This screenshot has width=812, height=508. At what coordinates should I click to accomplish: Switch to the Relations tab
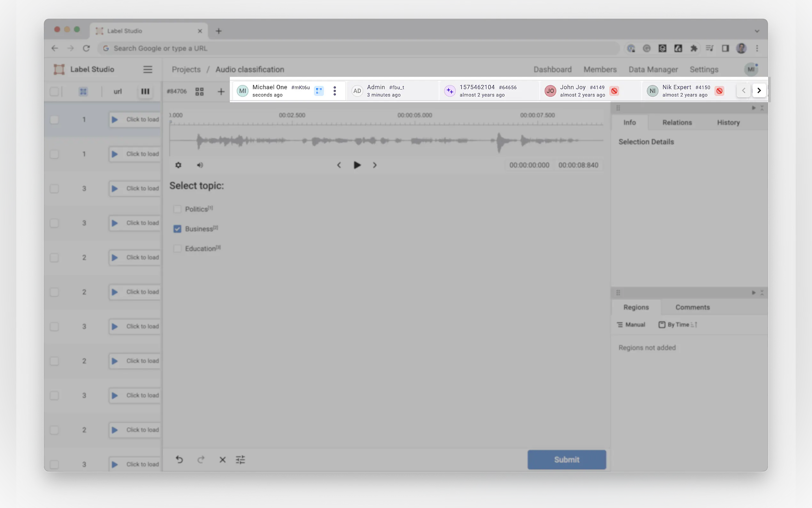pyautogui.click(x=677, y=123)
